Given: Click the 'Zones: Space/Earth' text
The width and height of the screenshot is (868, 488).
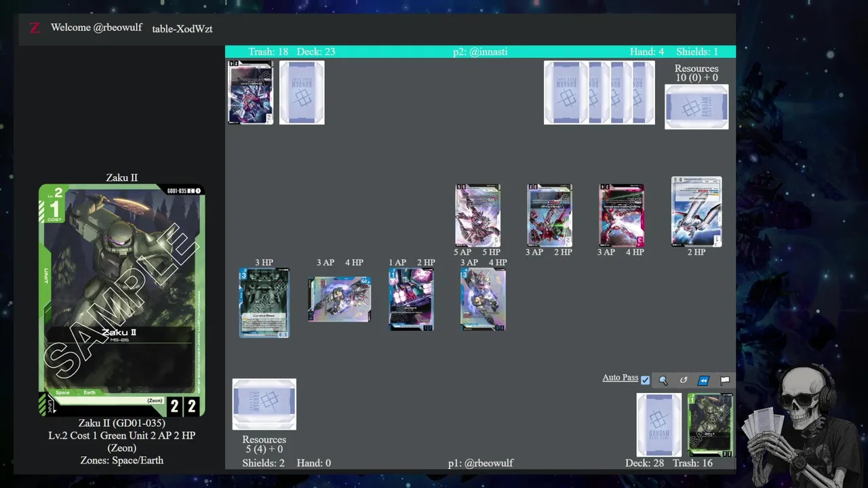Looking at the screenshot, I should pos(122,460).
